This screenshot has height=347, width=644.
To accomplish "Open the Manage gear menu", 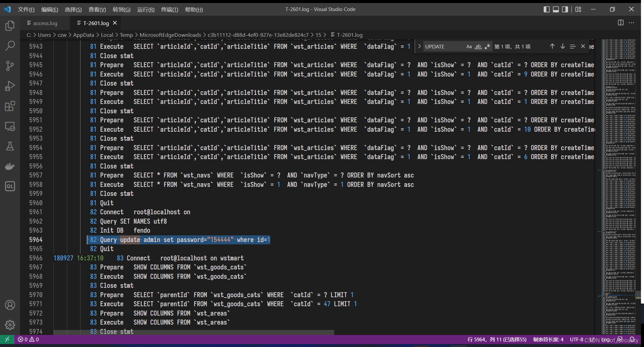I will (10, 325).
